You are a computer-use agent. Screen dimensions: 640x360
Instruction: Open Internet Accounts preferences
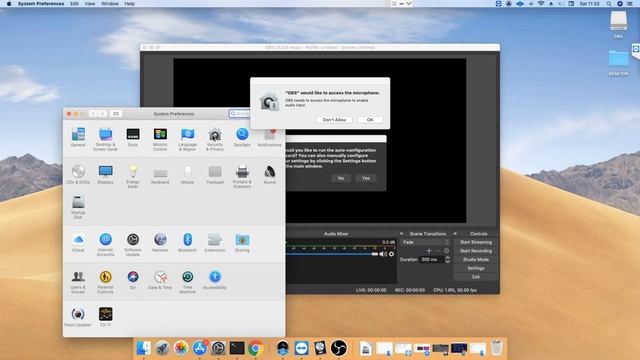click(105, 244)
